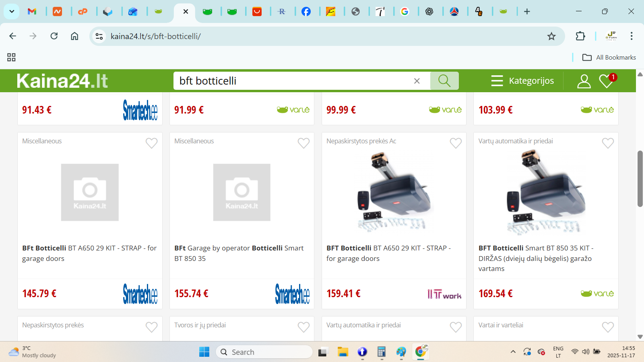Click the address bar URL

point(156,36)
